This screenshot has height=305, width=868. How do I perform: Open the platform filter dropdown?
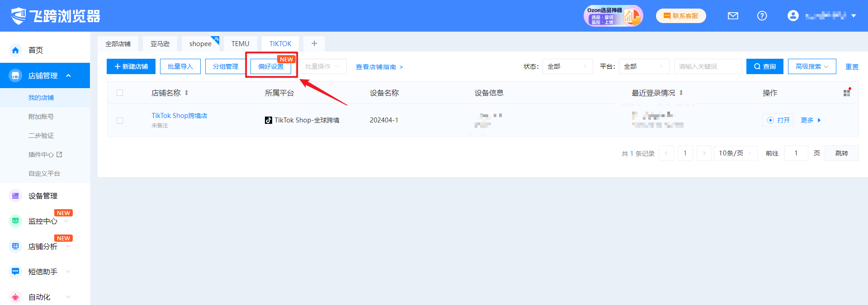[x=644, y=66]
